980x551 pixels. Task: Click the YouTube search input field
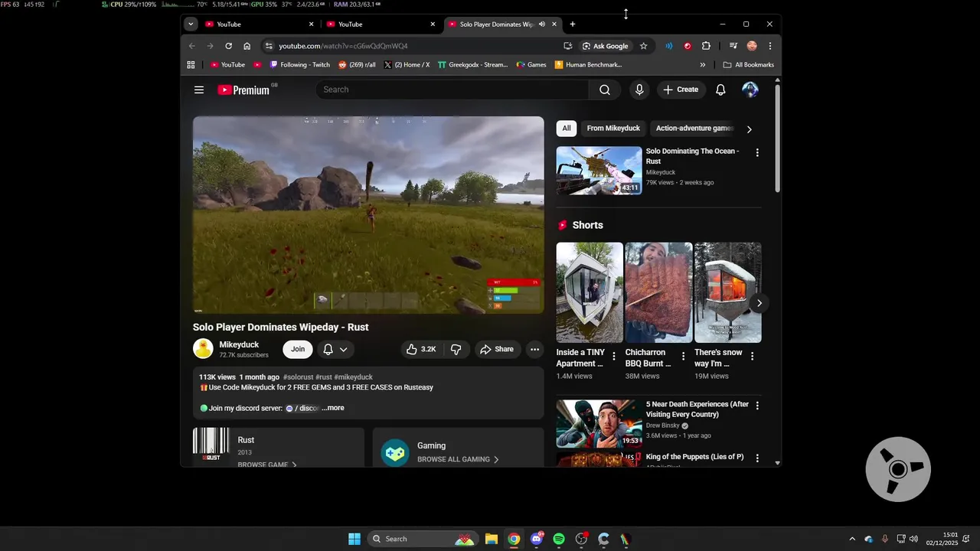tap(452, 90)
